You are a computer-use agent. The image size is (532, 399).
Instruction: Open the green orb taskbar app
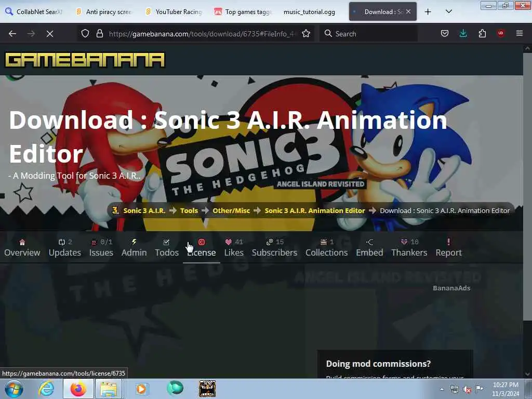[x=175, y=389]
